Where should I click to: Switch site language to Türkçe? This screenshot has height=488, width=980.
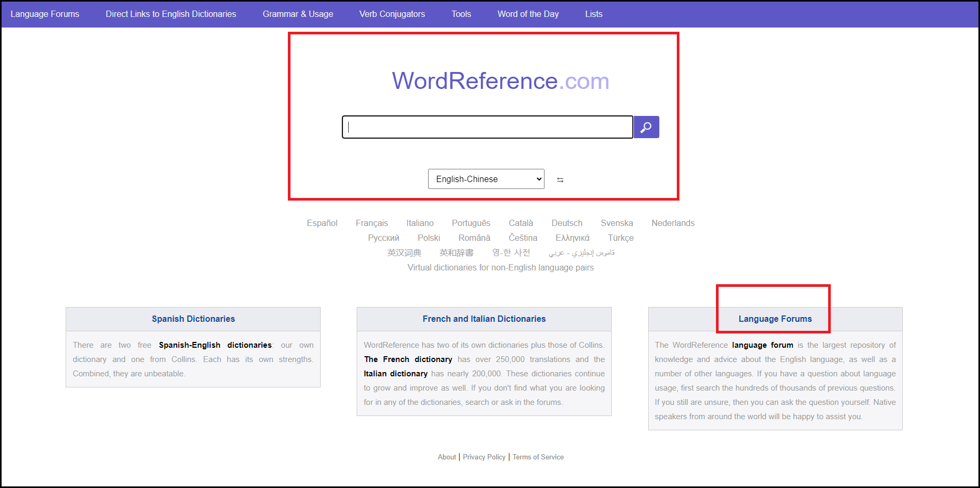621,238
